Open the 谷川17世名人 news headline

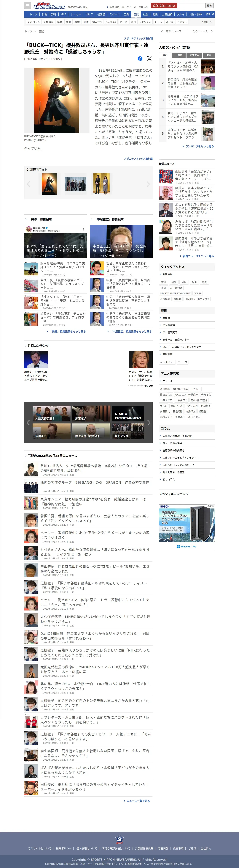pos(95,468)
